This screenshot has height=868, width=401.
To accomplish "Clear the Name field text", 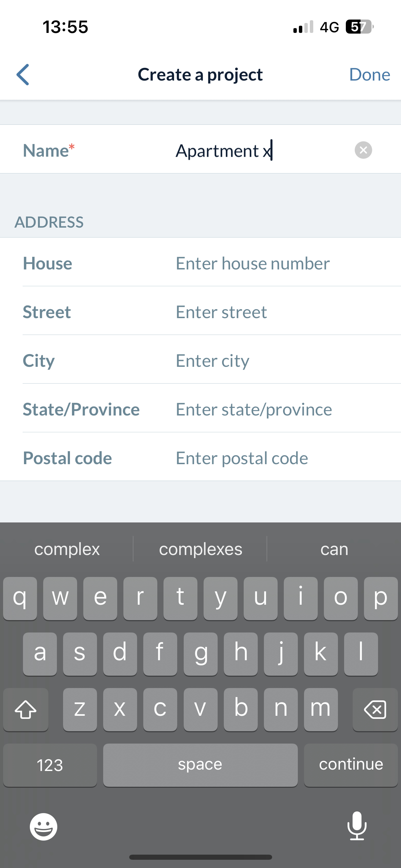I will pyautogui.click(x=363, y=150).
